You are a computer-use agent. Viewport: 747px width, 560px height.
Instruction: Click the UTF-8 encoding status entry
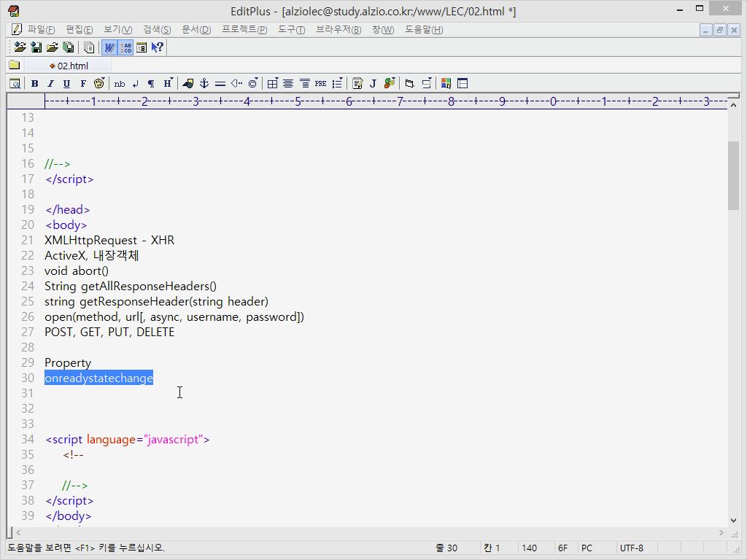(x=631, y=548)
